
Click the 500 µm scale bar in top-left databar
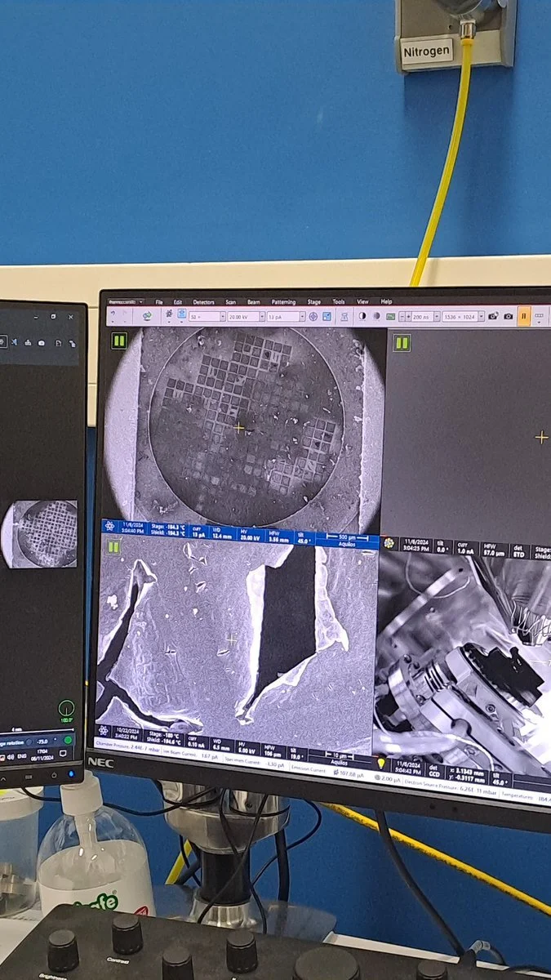(x=349, y=537)
